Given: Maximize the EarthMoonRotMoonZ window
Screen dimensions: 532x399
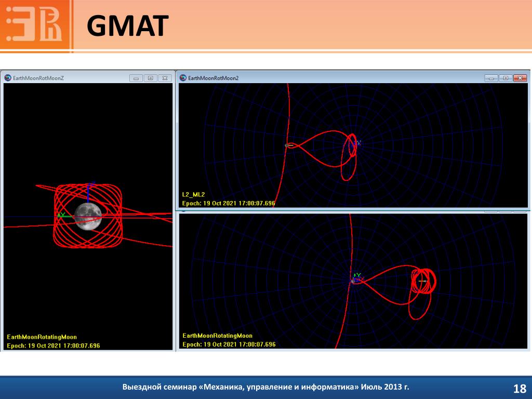Looking at the screenshot, I should [x=151, y=78].
